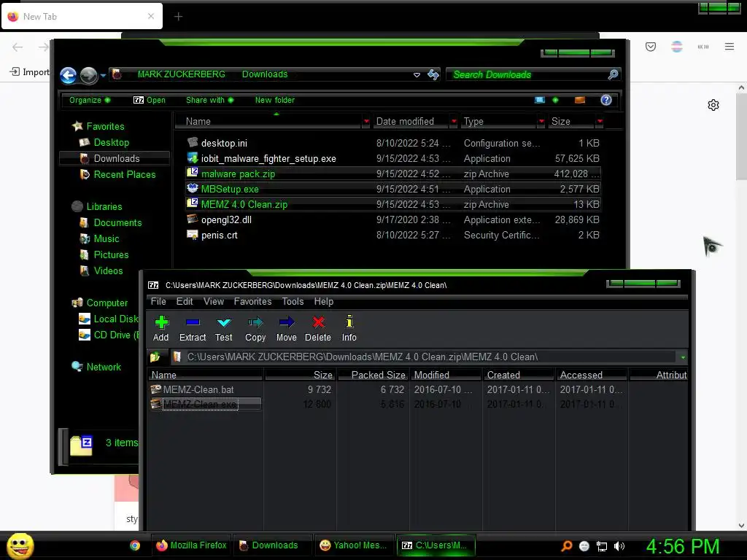Open the File menu in 7-Zip
Image resolution: width=747 pixels, height=560 pixels.
[158, 301]
